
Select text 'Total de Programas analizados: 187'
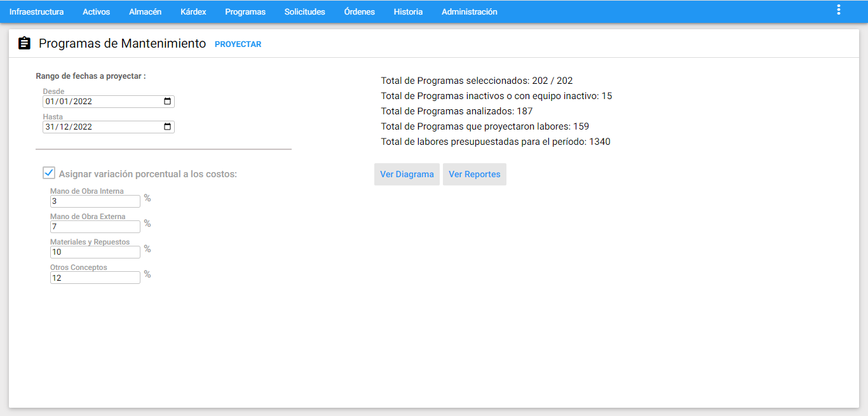pyautogui.click(x=457, y=111)
